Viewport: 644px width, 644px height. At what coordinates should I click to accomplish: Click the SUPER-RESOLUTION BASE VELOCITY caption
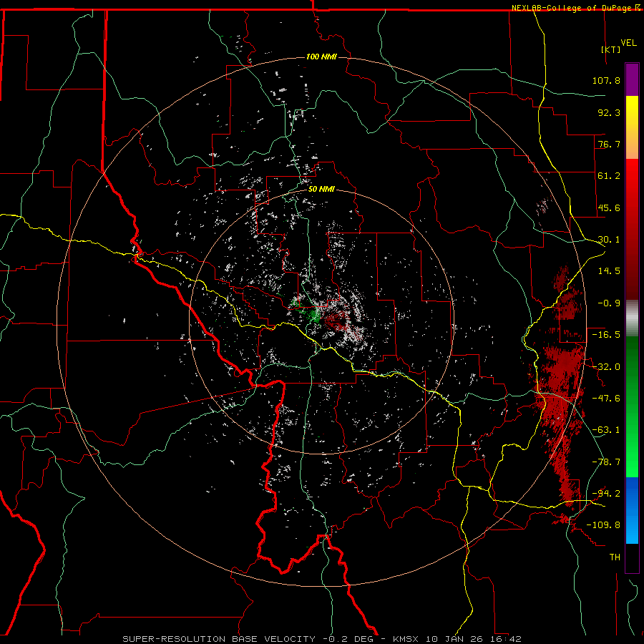tap(219, 639)
